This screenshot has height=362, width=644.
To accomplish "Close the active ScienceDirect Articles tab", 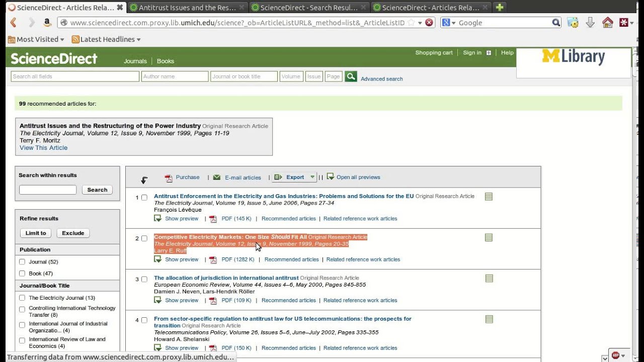I will (x=120, y=8).
